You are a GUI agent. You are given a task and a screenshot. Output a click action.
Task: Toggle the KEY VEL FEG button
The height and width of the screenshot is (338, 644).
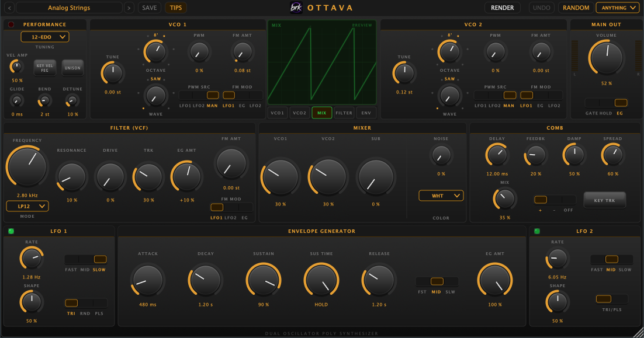pyautogui.click(x=45, y=68)
